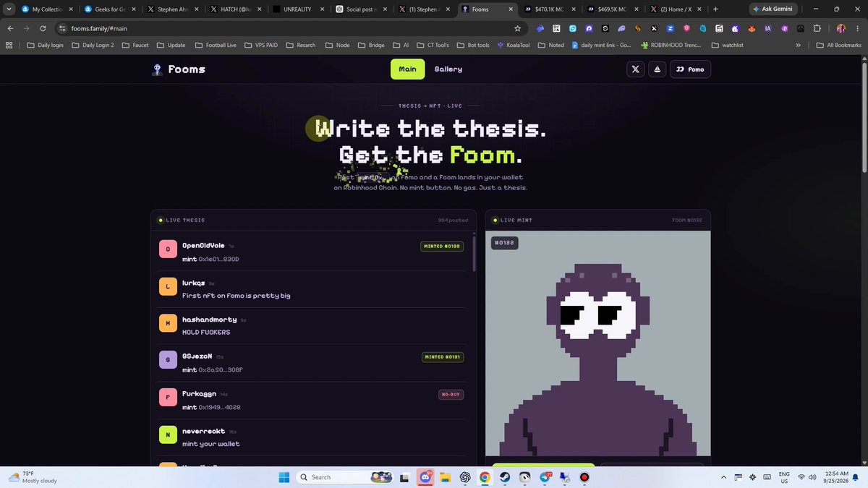Go back using the browser back arrow

coord(10,28)
